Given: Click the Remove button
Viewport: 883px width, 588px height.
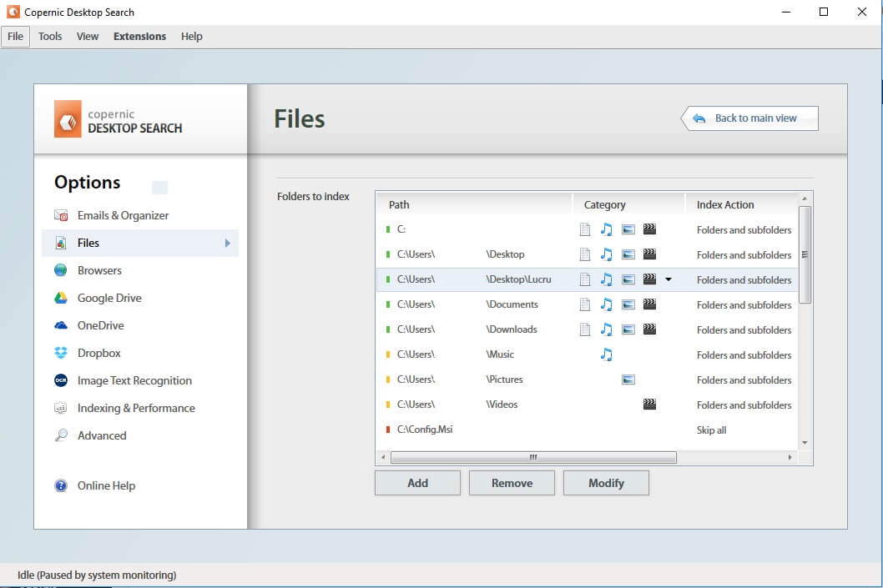Looking at the screenshot, I should pos(512,483).
